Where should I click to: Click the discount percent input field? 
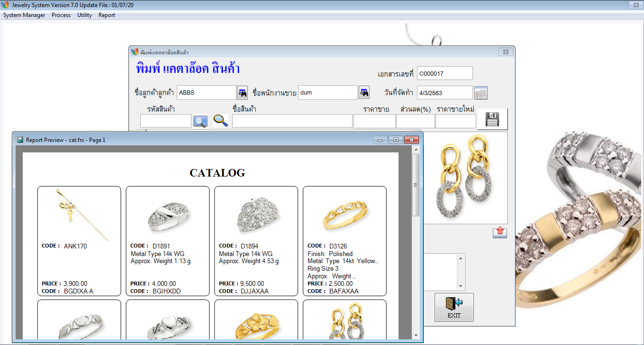pyautogui.click(x=416, y=121)
